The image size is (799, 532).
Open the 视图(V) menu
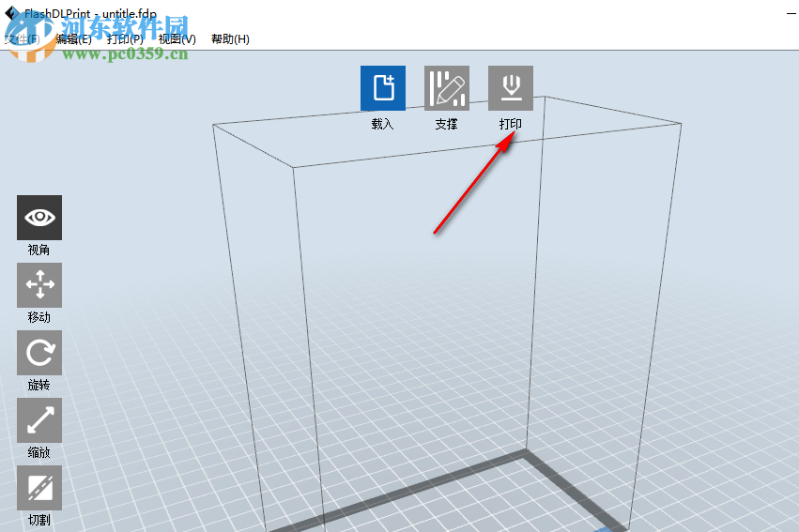[x=177, y=39]
